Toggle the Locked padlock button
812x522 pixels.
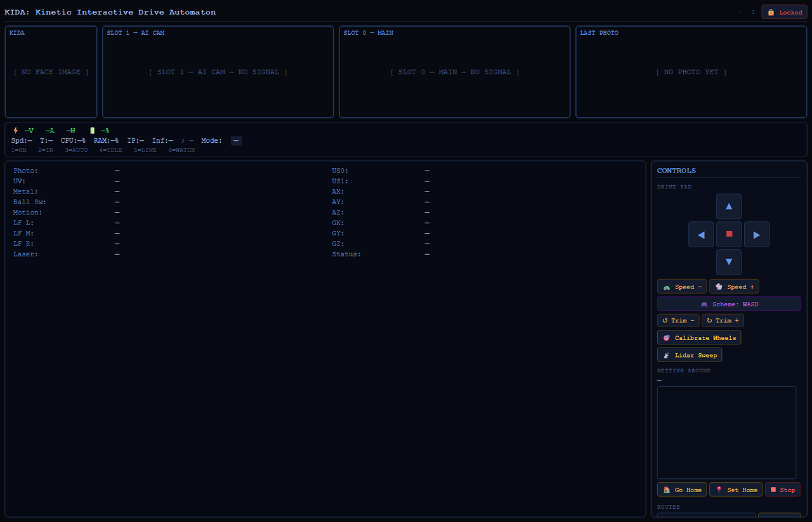(x=784, y=12)
